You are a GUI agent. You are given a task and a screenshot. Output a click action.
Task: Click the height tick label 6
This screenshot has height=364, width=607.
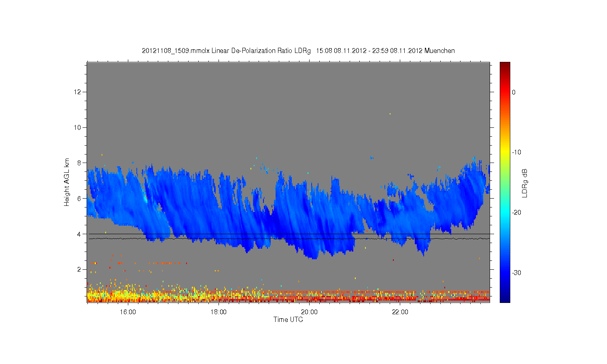pyautogui.click(x=79, y=199)
